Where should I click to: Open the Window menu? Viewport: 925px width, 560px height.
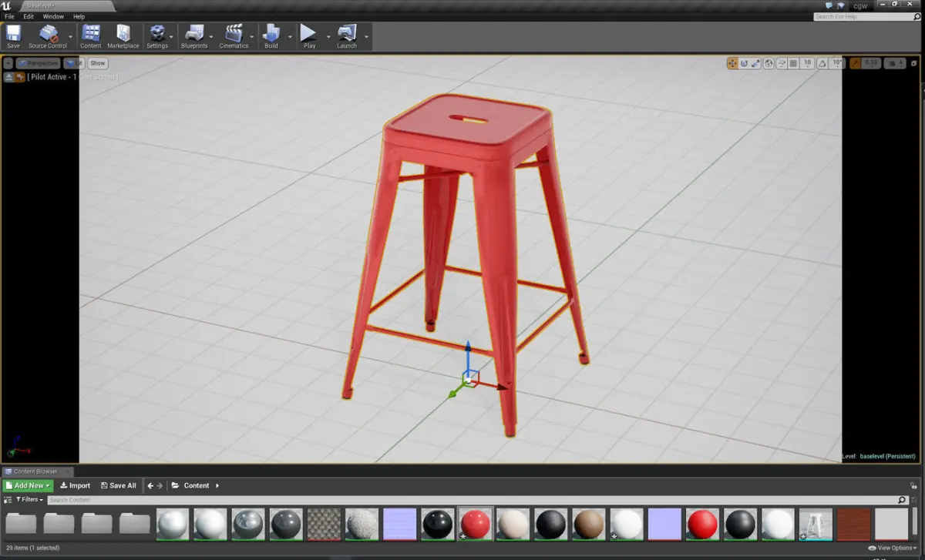[53, 16]
